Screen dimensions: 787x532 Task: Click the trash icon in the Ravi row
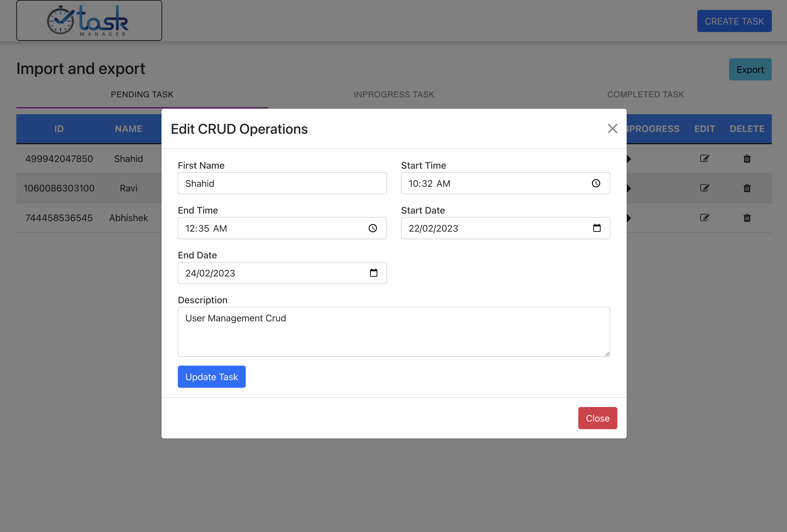click(747, 188)
